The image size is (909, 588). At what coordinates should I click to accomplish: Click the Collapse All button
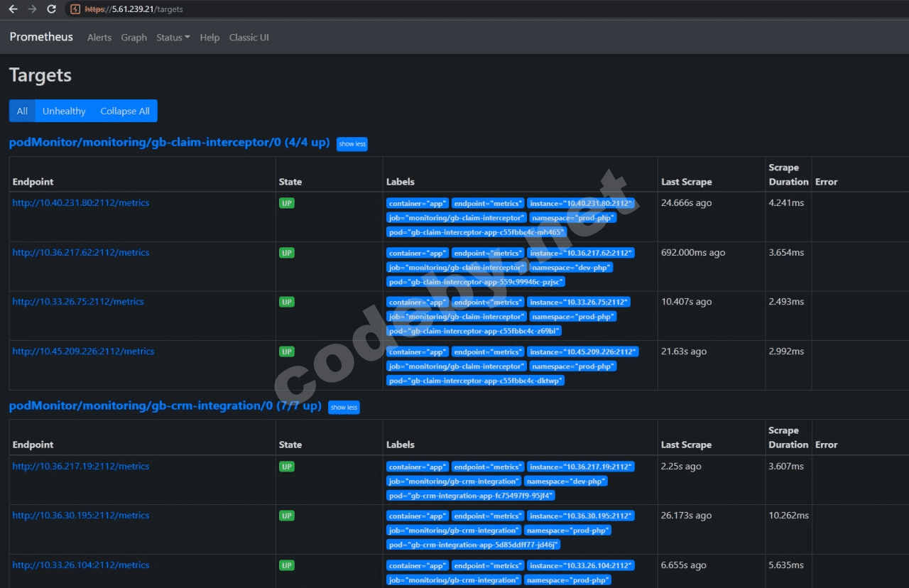[x=125, y=111]
